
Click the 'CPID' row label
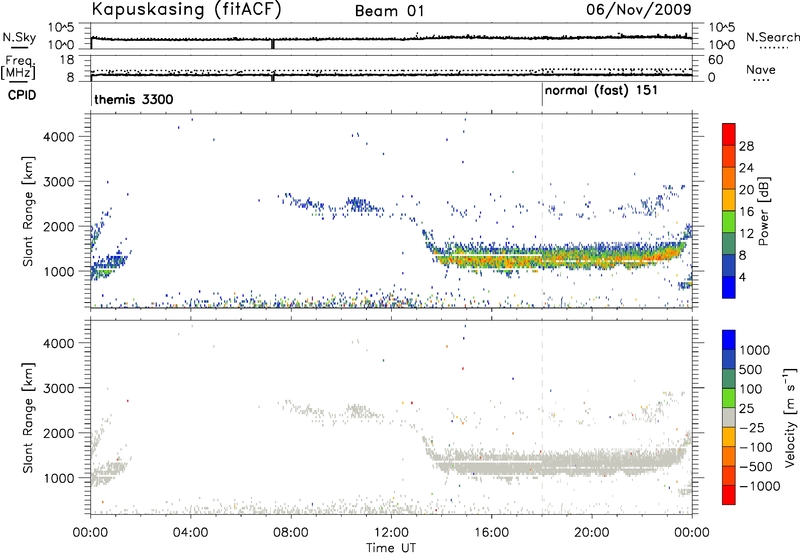[x=22, y=95]
